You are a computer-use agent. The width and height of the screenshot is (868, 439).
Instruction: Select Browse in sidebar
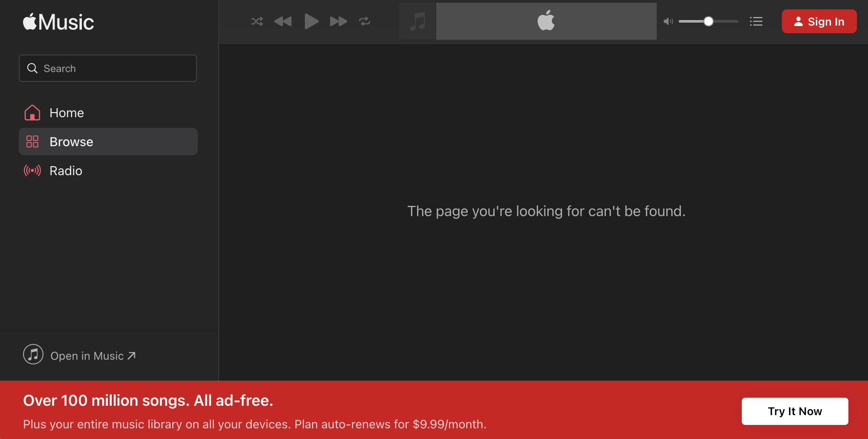coord(108,142)
